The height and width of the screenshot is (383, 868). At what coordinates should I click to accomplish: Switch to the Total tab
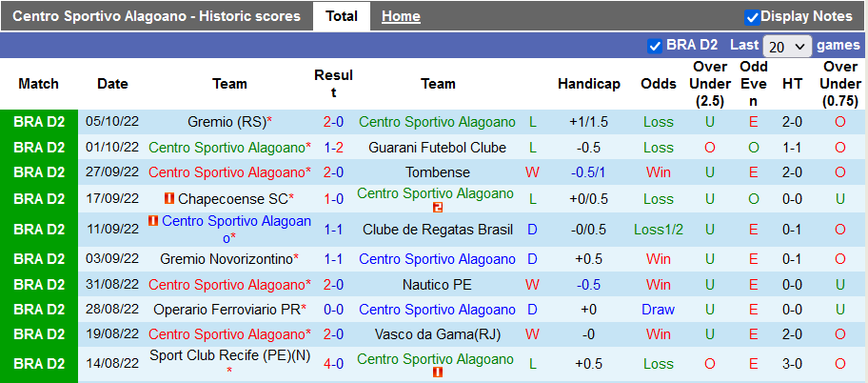[x=342, y=16]
